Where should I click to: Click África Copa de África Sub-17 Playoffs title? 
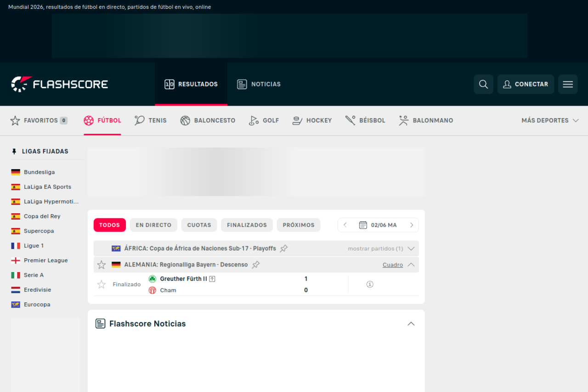pyautogui.click(x=200, y=249)
